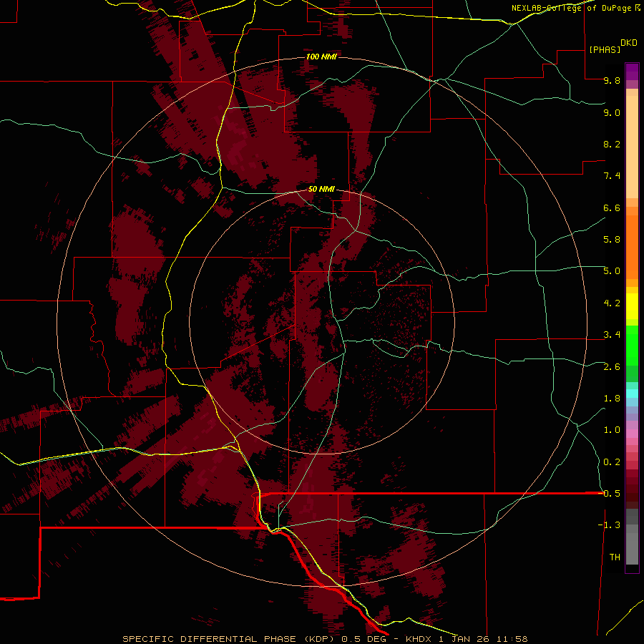Image resolution: width=644 pixels, height=644 pixels.
Task: Select the 4.2 value on the scale
Action: 612,303
